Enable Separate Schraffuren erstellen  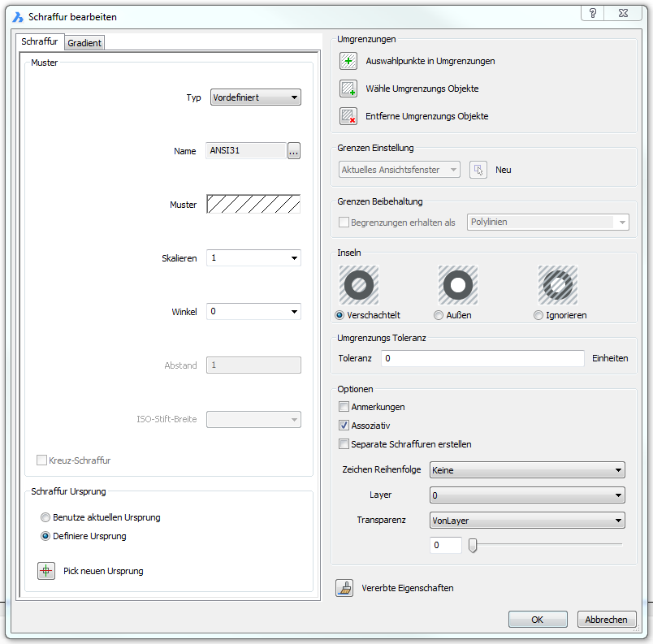click(344, 444)
